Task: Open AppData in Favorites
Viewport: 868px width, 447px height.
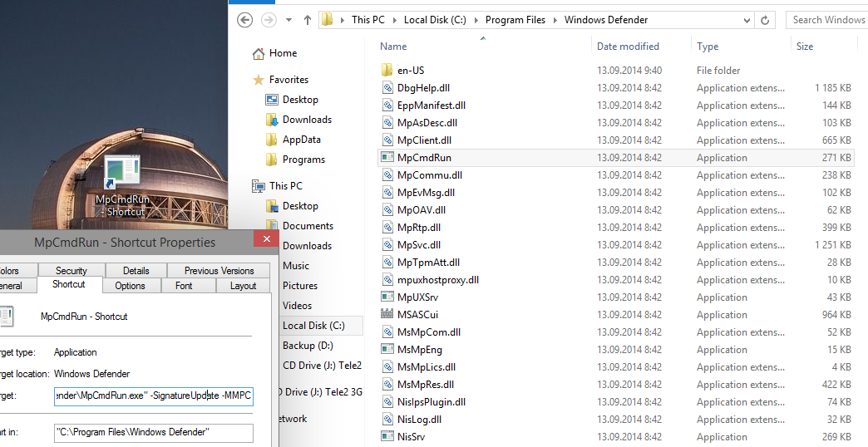Action: click(x=302, y=140)
